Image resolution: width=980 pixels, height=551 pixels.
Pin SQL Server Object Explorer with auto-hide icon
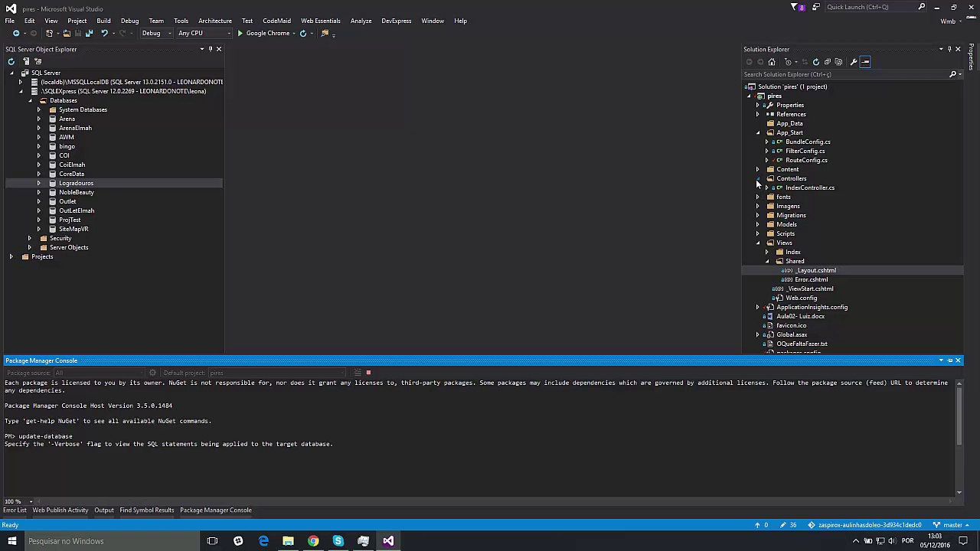(211, 50)
